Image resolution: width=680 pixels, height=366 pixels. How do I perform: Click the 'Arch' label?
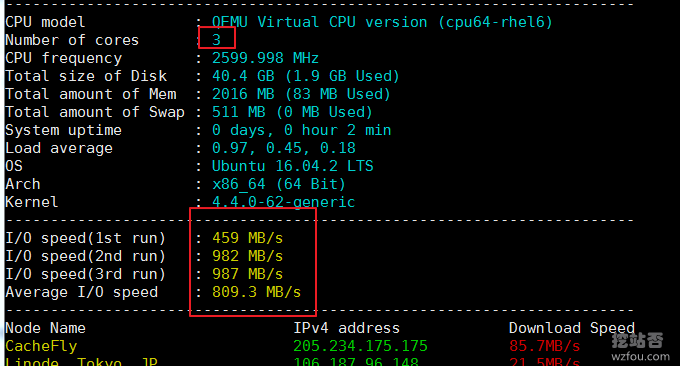point(23,184)
